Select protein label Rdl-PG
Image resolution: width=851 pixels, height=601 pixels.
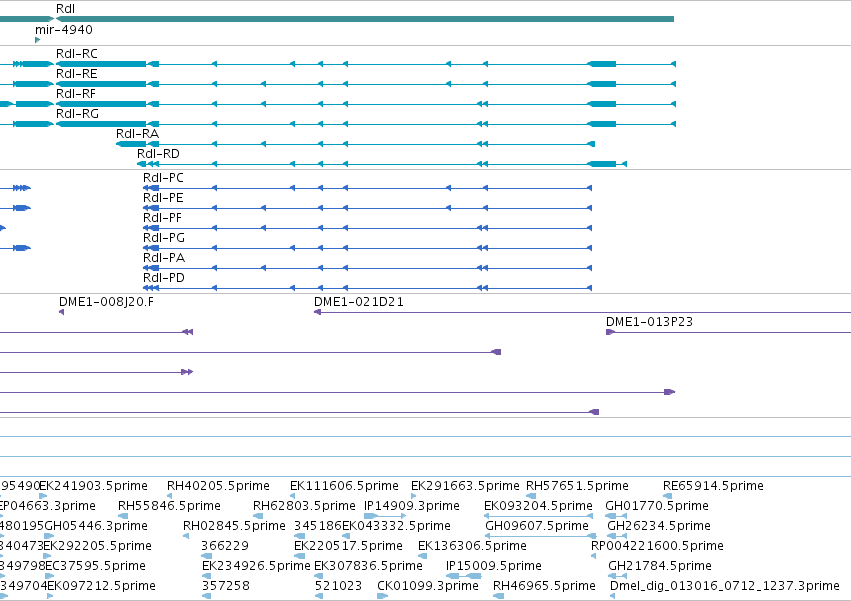(x=164, y=238)
